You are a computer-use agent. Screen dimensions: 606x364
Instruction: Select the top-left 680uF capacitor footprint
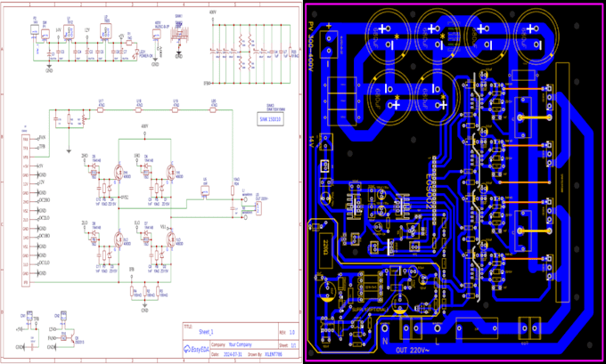click(389, 36)
